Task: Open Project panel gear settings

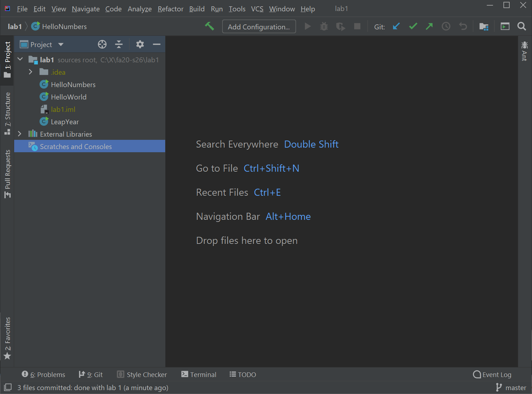Action: (x=140, y=44)
